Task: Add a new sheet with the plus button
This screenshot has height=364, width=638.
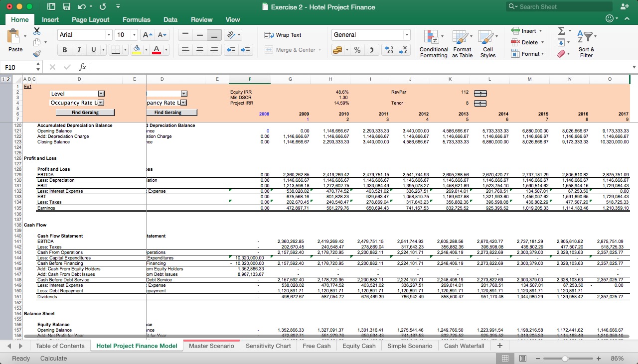Action: (x=499, y=346)
